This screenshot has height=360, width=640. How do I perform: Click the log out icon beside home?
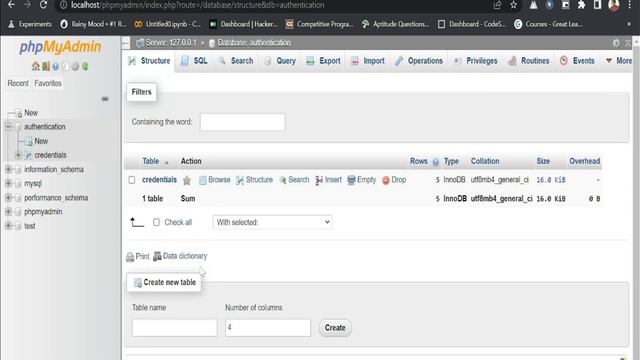(x=46, y=67)
